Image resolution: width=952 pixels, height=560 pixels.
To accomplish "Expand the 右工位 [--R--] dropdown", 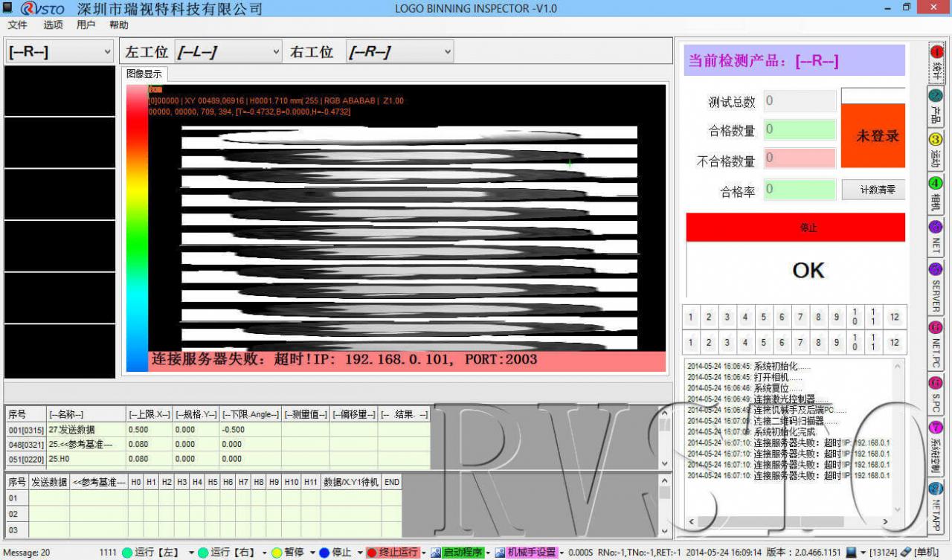I will coord(399,51).
